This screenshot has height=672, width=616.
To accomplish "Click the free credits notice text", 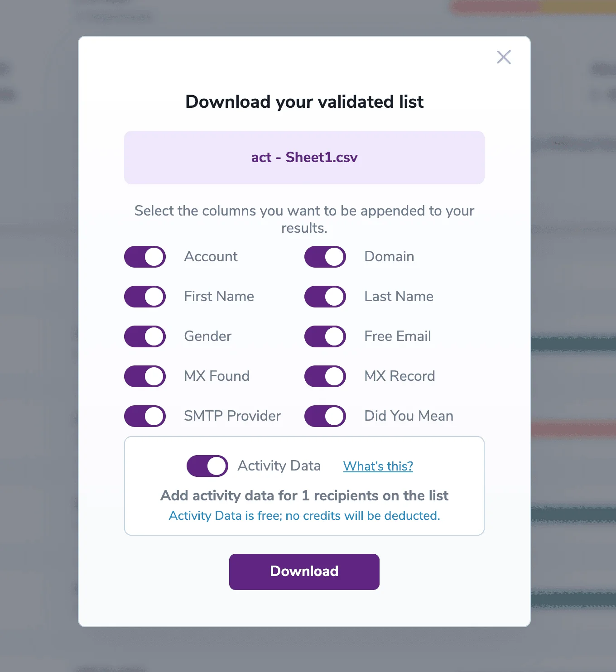I will click(x=304, y=515).
